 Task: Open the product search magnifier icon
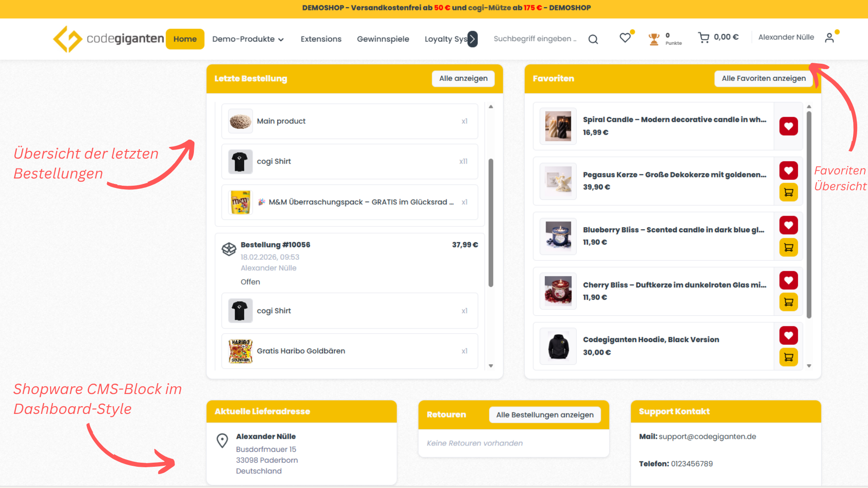[593, 38]
